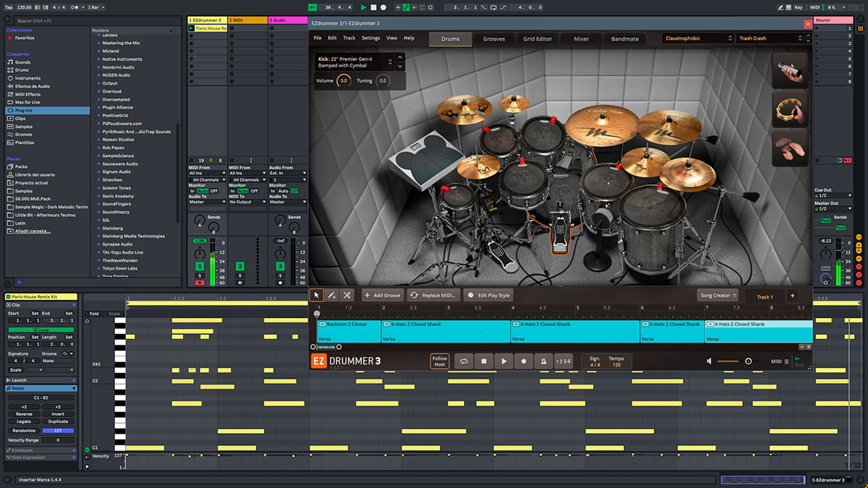This screenshot has width=868, height=488.
Task: Click the kick Tuning knob
Action: point(383,81)
